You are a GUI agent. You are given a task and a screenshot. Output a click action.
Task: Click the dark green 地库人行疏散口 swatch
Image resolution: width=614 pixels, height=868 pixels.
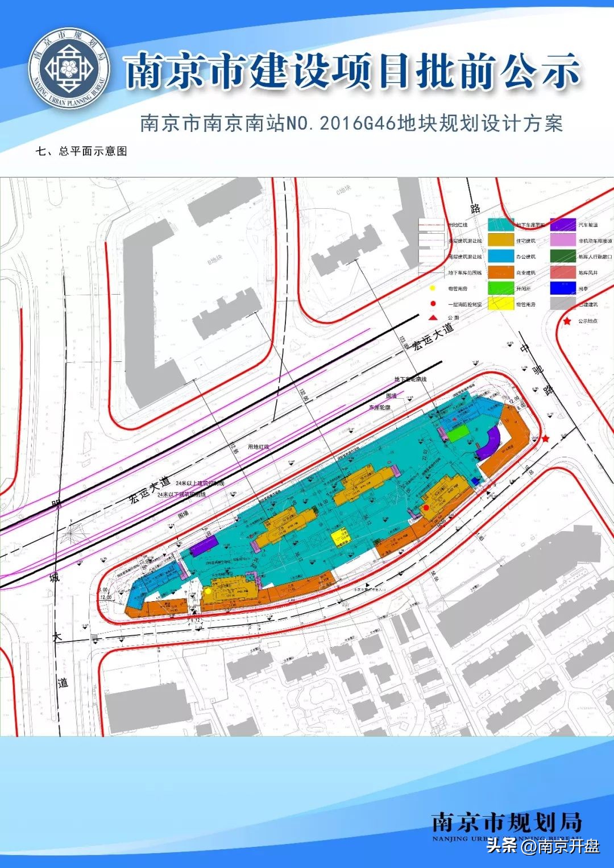click(x=563, y=257)
